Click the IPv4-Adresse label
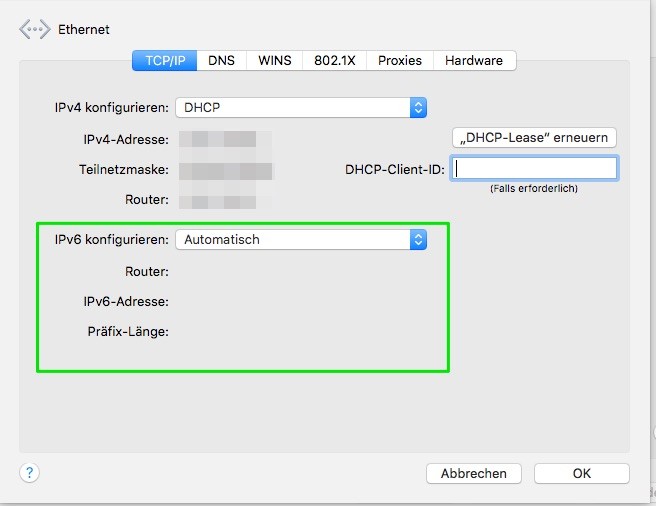The width and height of the screenshot is (656, 506). tap(126, 139)
